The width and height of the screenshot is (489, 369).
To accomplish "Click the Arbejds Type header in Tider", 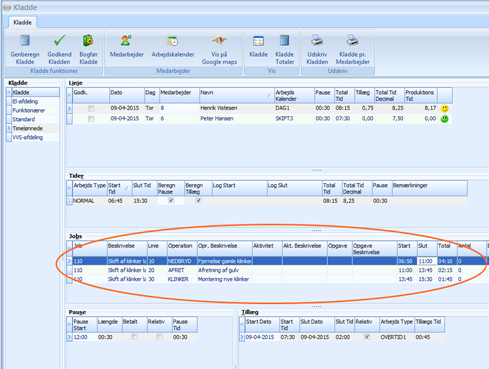I will pos(89,188).
